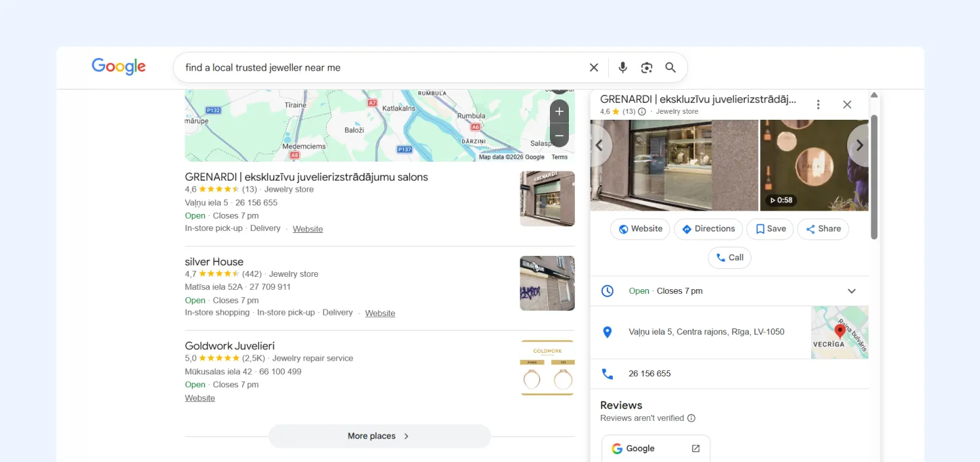Viewport: 980px width, 462px height.
Task: Open search by image camera icon
Action: [x=647, y=67]
